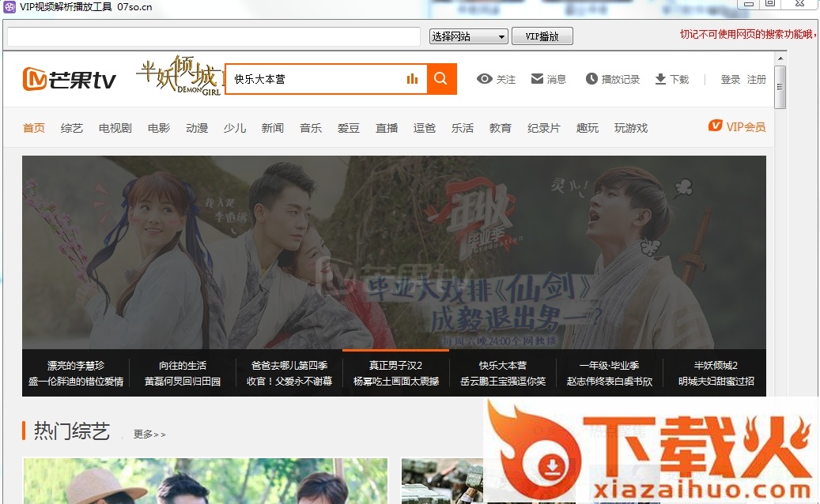The height and width of the screenshot is (504, 820).
Task: Open the 玩游戏 navigation tab
Action: coord(631,128)
